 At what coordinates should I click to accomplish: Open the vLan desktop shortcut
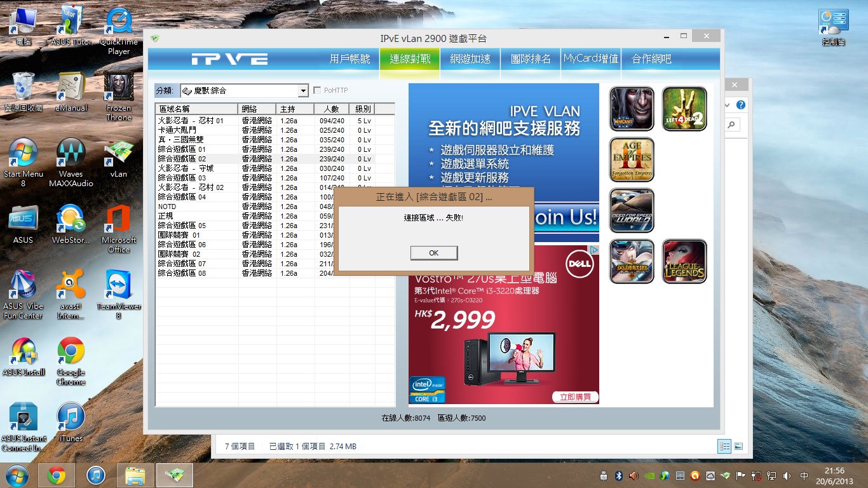(119, 158)
